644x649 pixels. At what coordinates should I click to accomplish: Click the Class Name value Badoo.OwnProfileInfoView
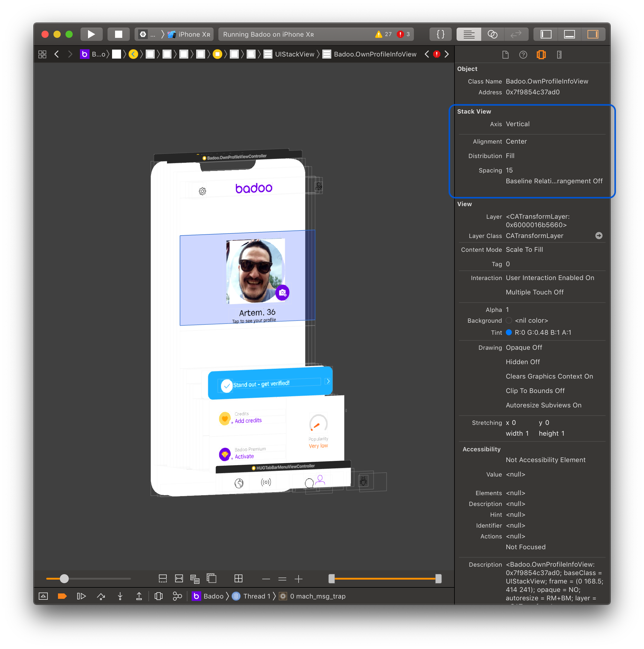pos(547,81)
